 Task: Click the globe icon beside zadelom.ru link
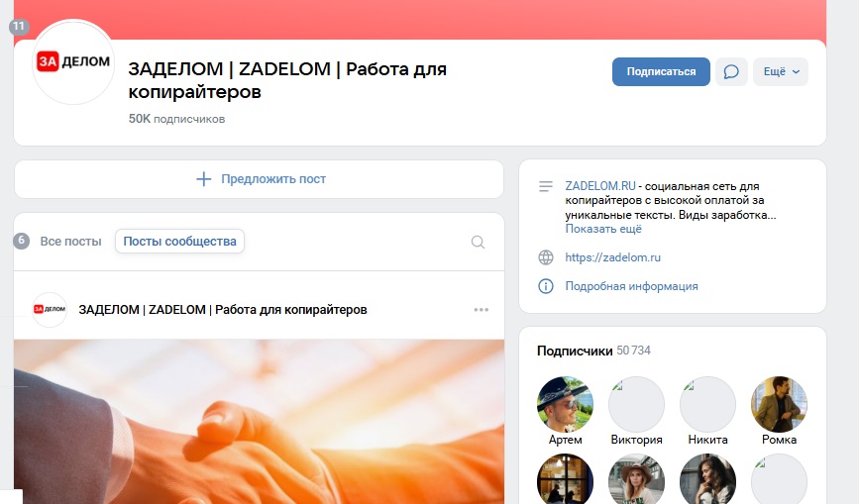546,257
